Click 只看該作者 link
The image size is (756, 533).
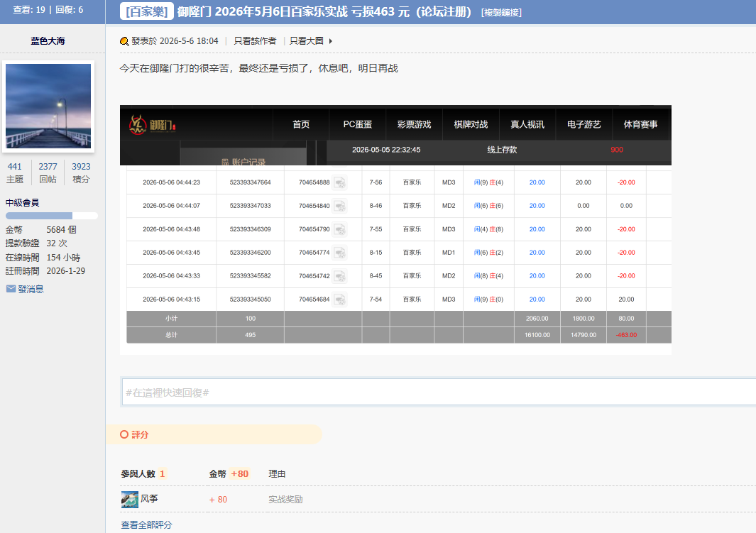pos(255,41)
